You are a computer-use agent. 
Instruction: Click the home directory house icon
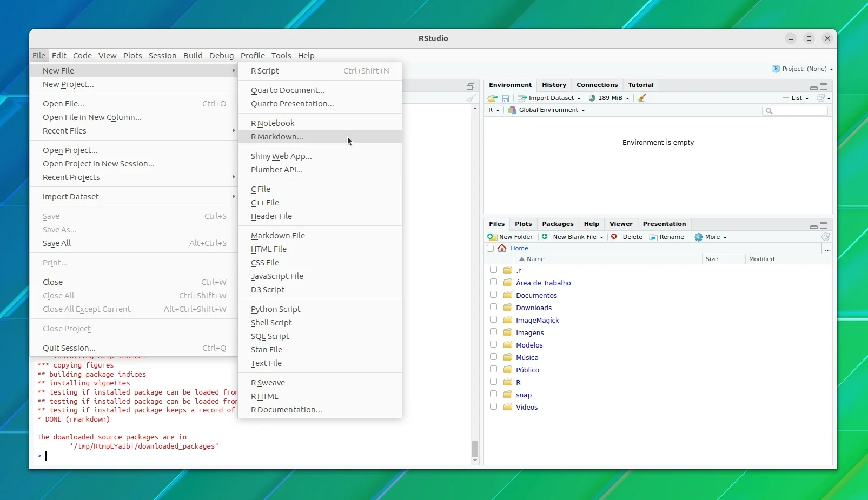502,248
